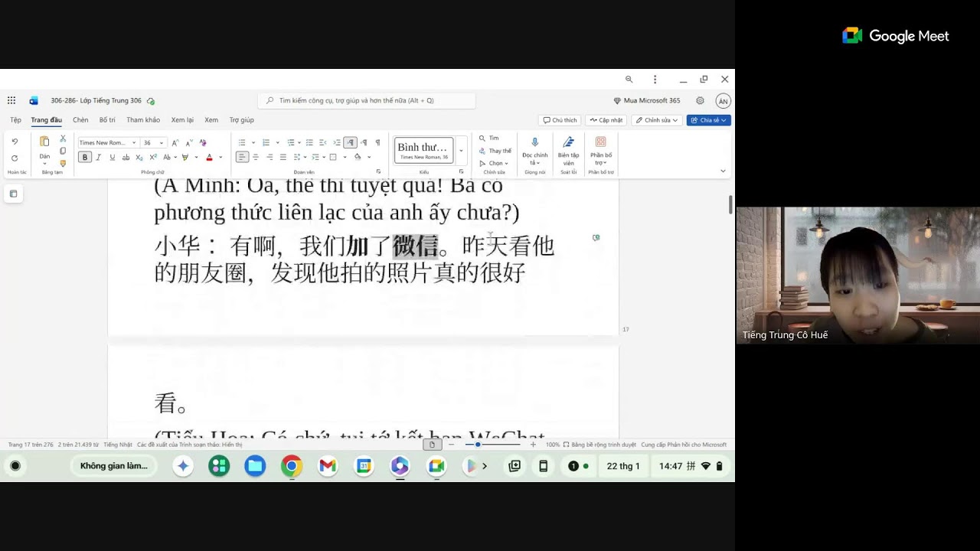Screen dimensions: 980x551
Task: Expand the font color dropdown arrow
Action: tap(220, 157)
